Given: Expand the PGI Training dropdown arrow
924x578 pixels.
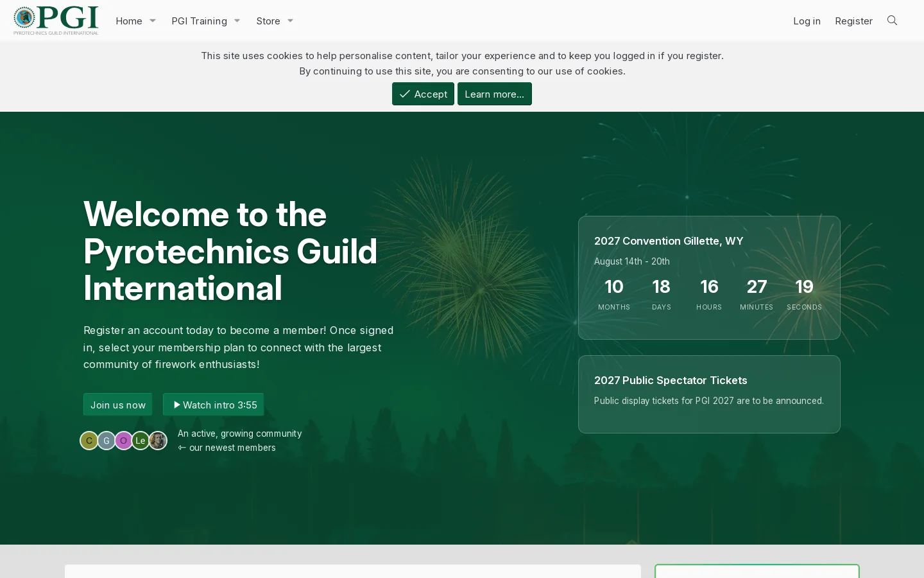Looking at the screenshot, I should point(237,21).
